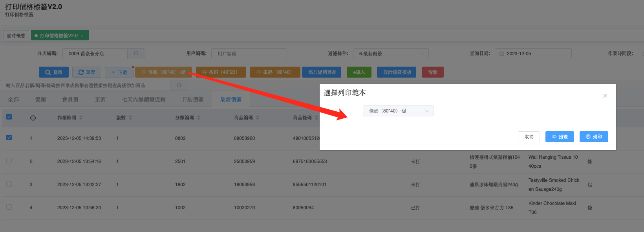Check the row 3 checkbox
This screenshot has width=644, height=232.
9,184
